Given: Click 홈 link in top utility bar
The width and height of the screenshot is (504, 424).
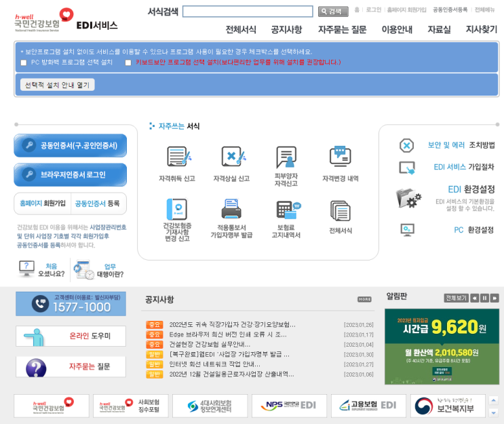Looking at the screenshot, I should click(357, 10).
